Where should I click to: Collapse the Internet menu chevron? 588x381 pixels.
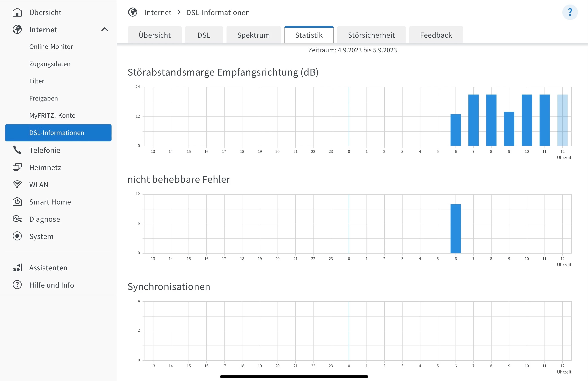pos(104,30)
